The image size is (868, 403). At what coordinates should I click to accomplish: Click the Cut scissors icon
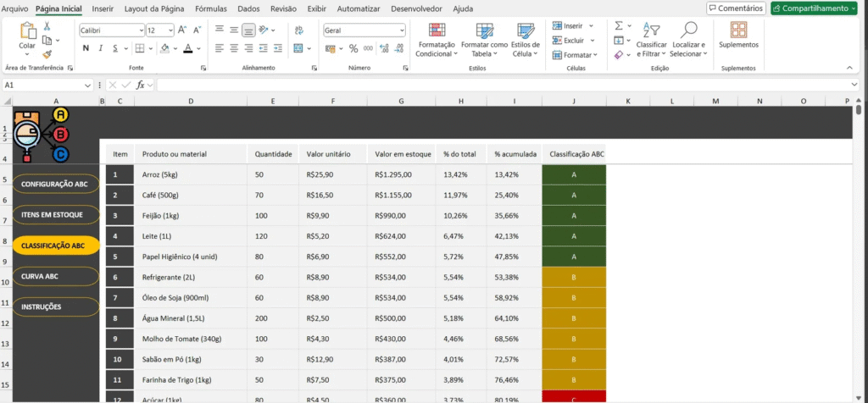pyautogui.click(x=46, y=26)
